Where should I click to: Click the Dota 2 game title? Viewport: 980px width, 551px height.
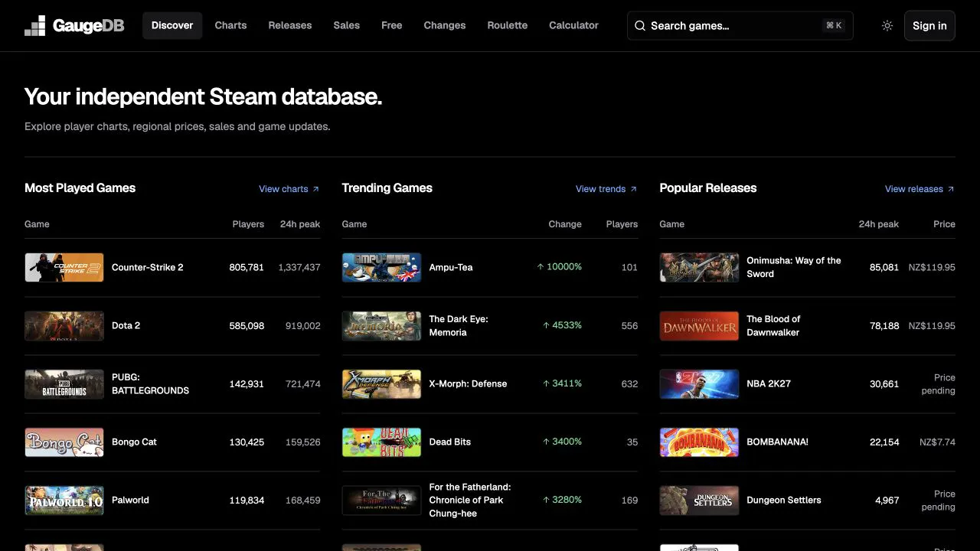tap(126, 325)
